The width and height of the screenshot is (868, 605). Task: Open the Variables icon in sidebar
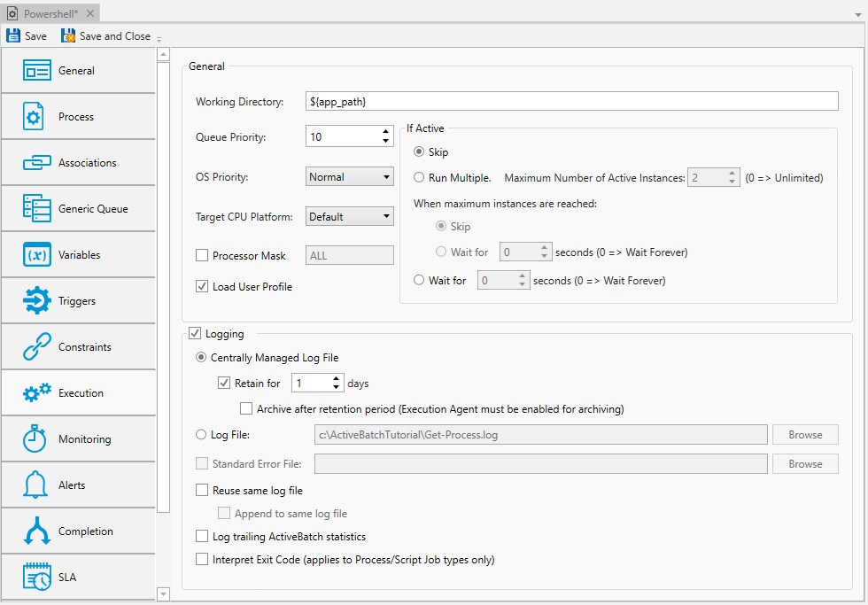pyautogui.click(x=36, y=255)
